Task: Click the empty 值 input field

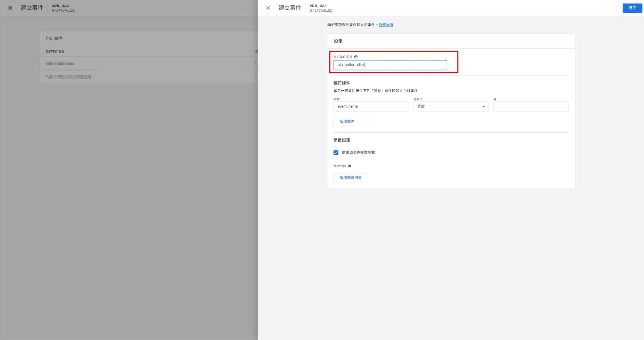Action: click(531, 106)
